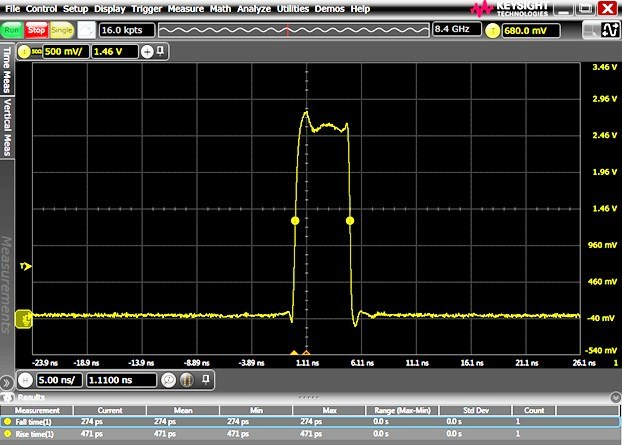
Task: Open the Help menu
Action: coord(360,9)
